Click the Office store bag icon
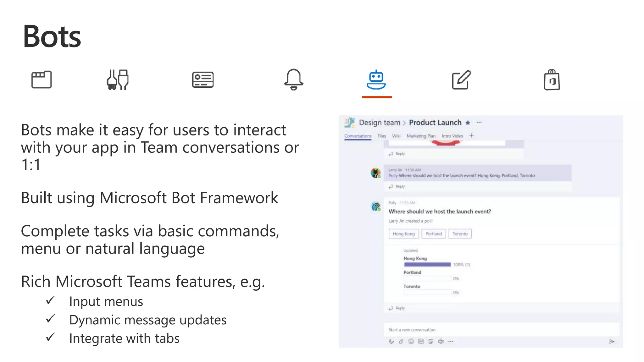This screenshot has height=362, width=644. (x=552, y=80)
